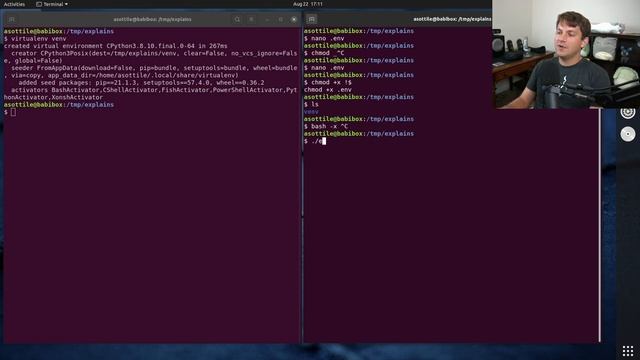
Task: Close the left terminal window
Action: coord(294,19)
